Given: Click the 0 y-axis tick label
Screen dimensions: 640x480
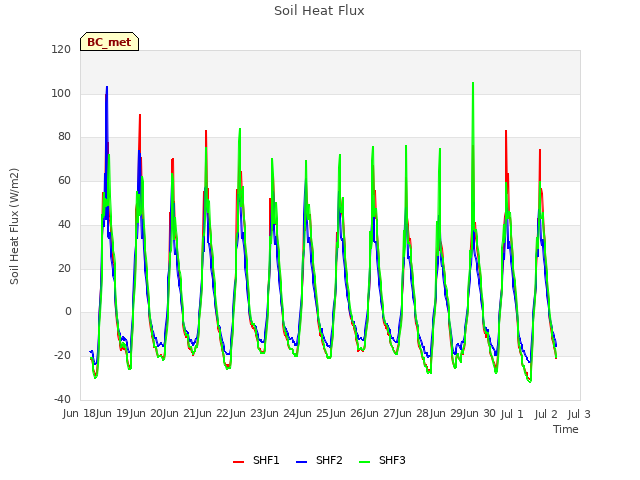Looking at the screenshot, I should click(68, 312).
